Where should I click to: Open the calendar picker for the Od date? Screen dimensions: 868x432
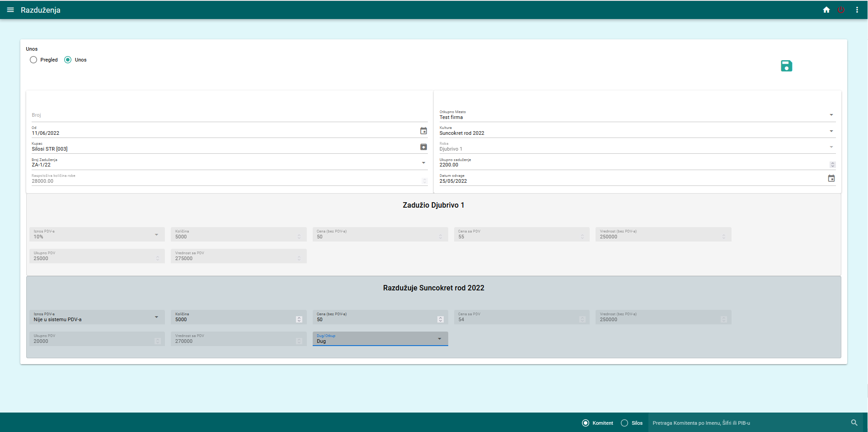click(423, 131)
